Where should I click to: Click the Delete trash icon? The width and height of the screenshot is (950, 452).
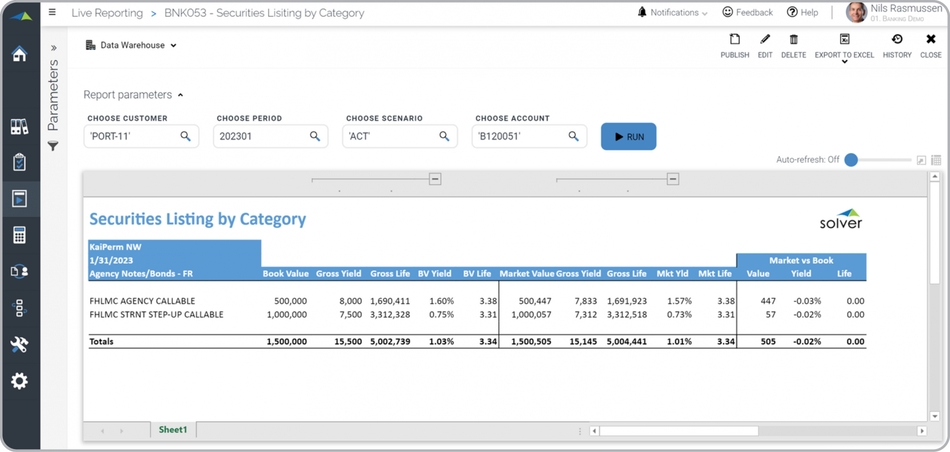793,40
